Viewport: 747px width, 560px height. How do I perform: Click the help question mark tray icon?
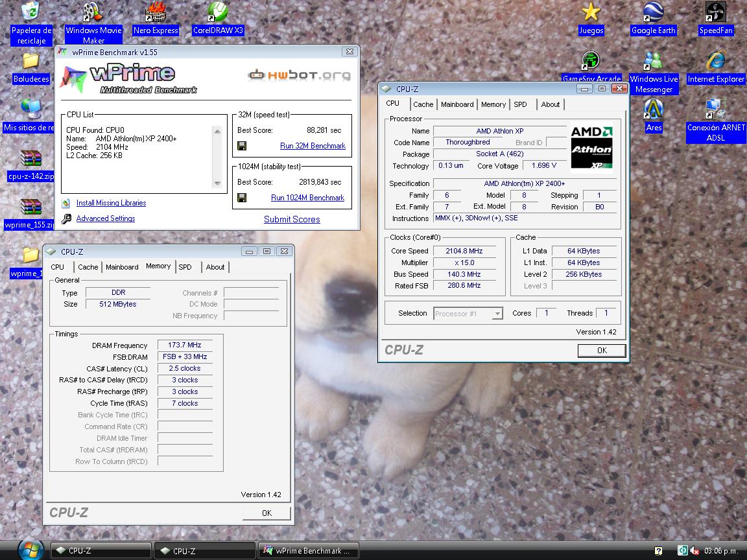coord(658,551)
